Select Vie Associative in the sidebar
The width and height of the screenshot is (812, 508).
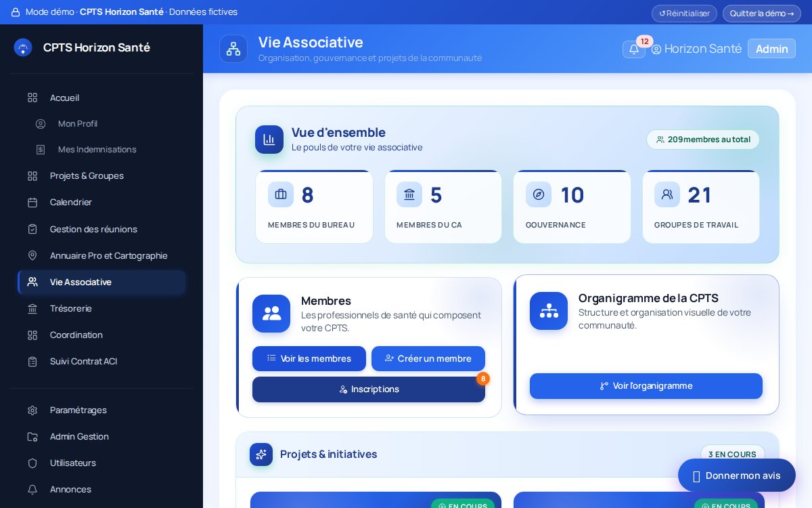coord(101,282)
